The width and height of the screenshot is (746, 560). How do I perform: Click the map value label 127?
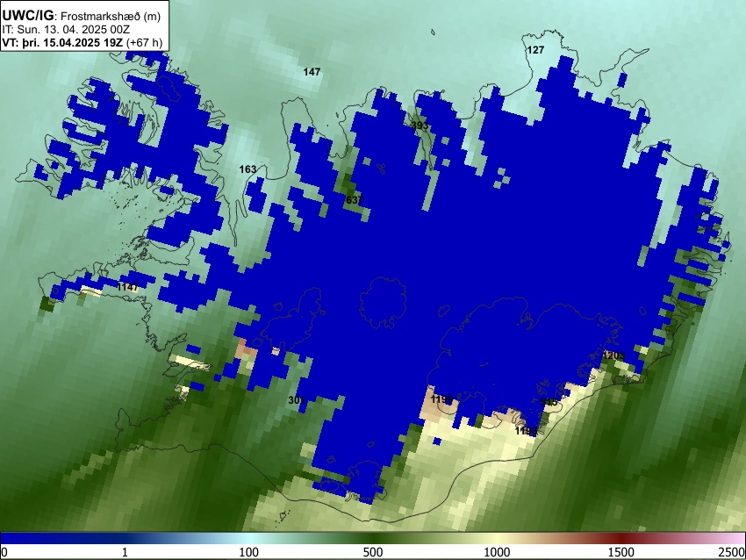click(x=535, y=50)
